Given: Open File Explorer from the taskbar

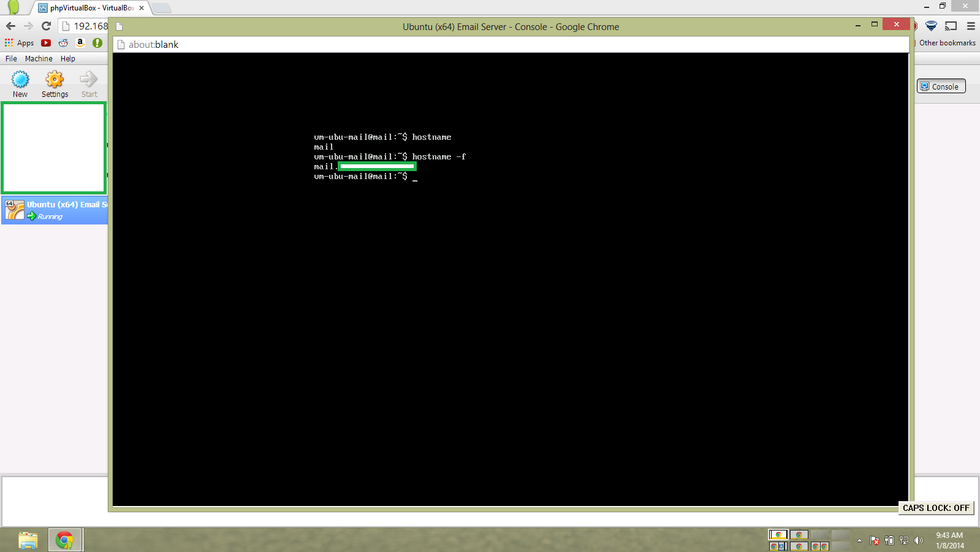Looking at the screenshot, I should coord(28,540).
